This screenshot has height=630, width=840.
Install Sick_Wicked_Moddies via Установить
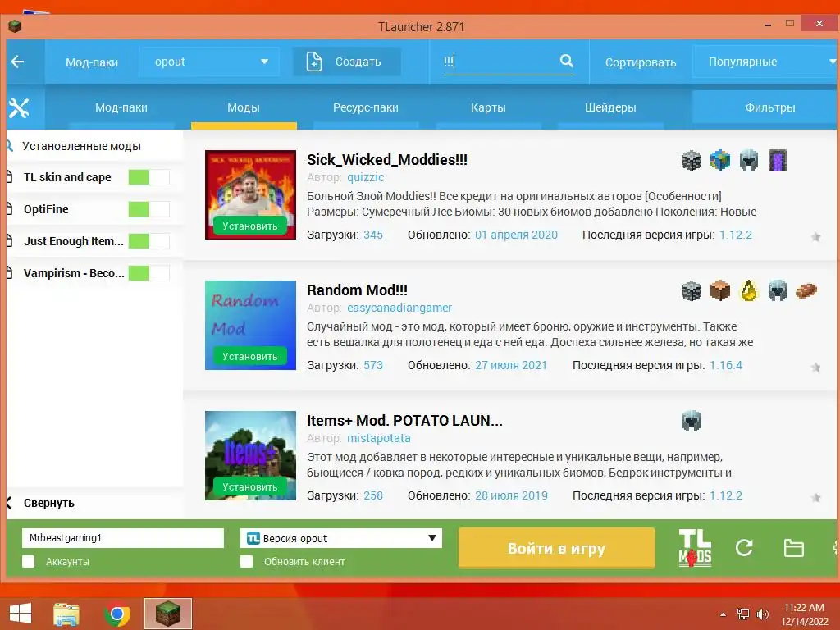click(250, 226)
